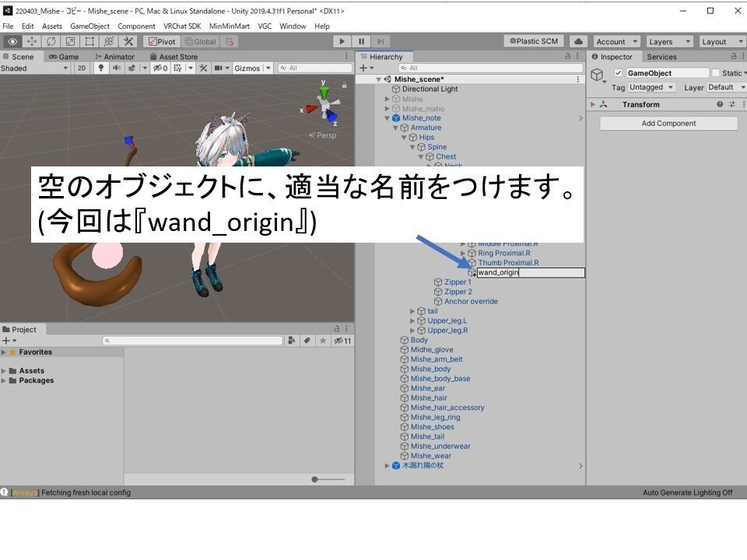Click the grid snapping icon in toolbar
The width and height of the screenshot is (747, 560).
pos(230,41)
